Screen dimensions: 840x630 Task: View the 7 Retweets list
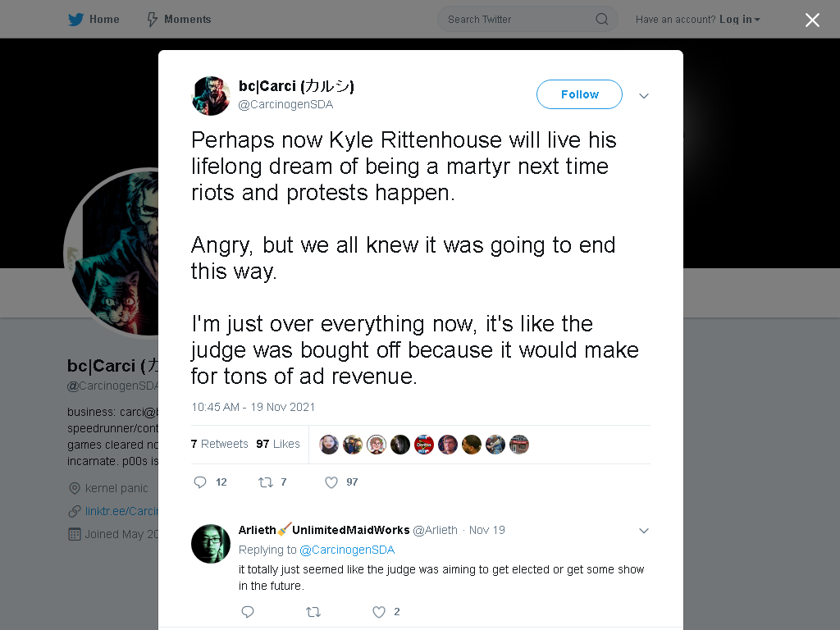pos(219,444)
